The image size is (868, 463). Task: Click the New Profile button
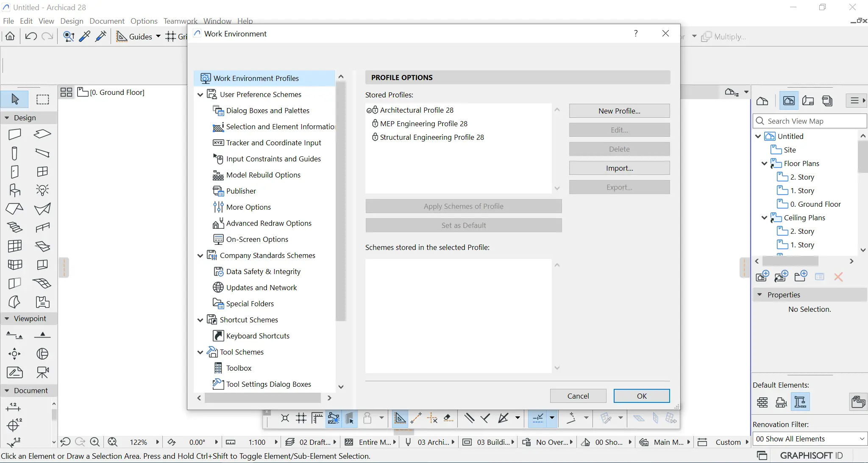click(619, 111)
